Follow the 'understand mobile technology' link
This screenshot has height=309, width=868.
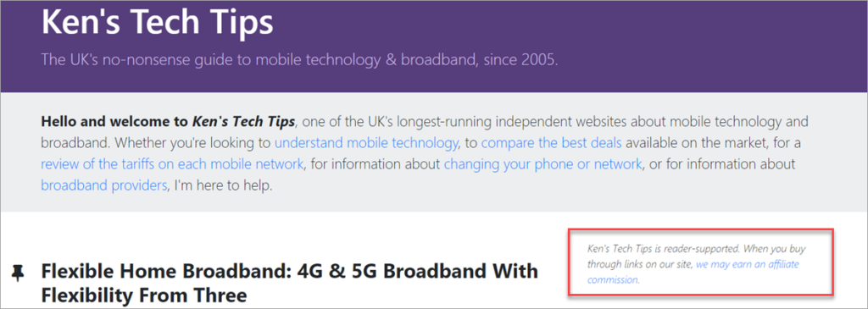point(367,144)
